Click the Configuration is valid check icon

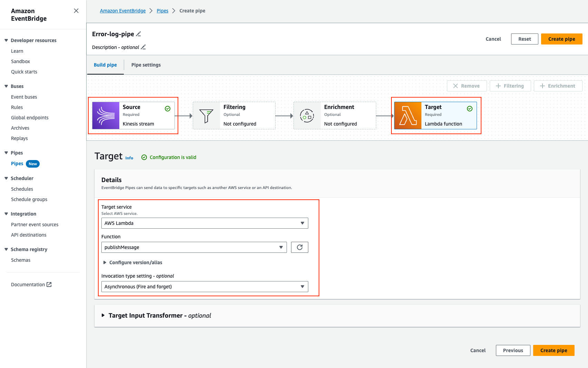[x=144, y=157]
